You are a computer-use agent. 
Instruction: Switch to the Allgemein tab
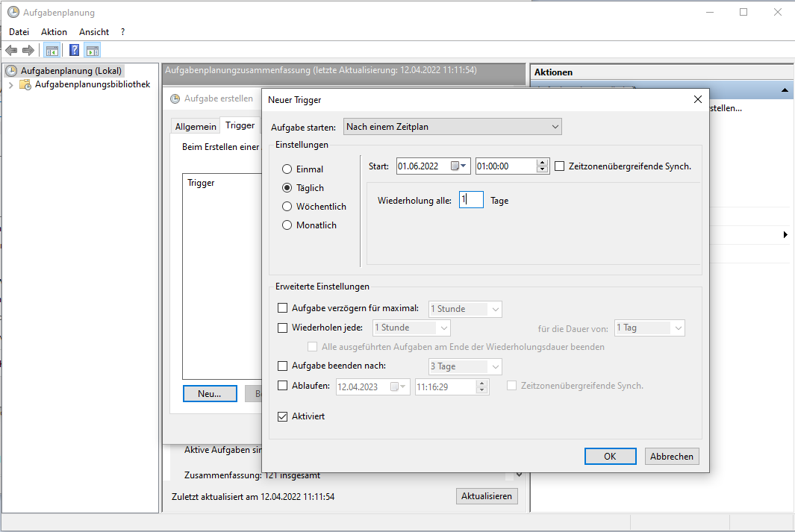point(196,127)
